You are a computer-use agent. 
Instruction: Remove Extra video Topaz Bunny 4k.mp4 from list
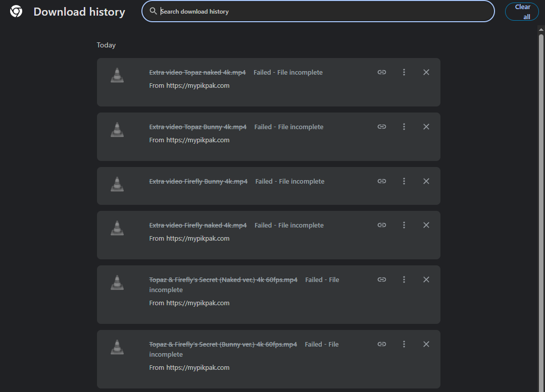[x=426, y=127]
